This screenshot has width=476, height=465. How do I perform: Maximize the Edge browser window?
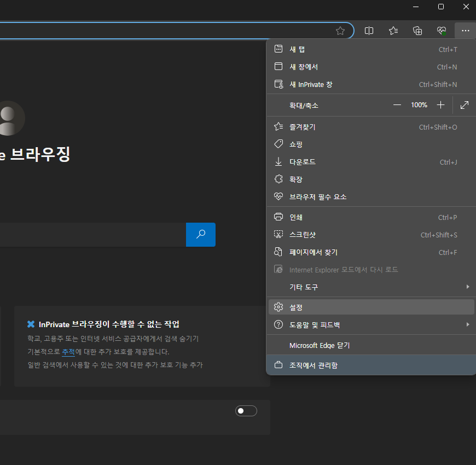[x=441, y=7]
